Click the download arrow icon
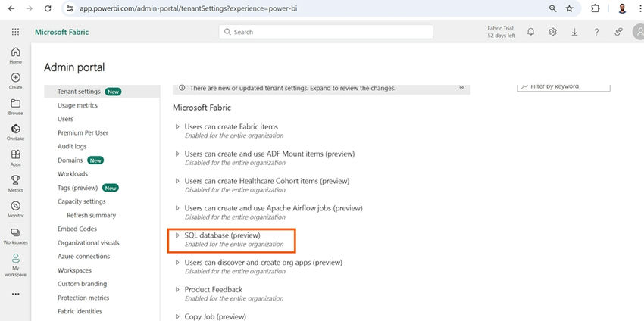 [x=574, y=32]
